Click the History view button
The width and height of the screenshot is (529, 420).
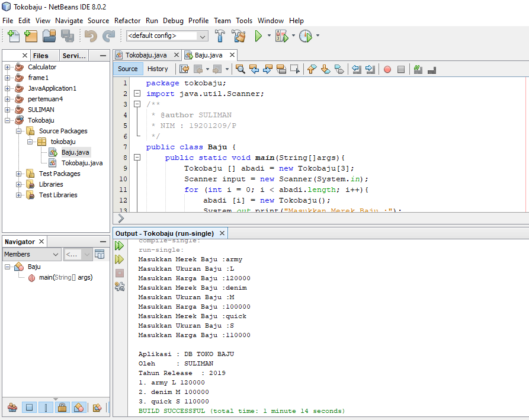(x=158, y=69)
